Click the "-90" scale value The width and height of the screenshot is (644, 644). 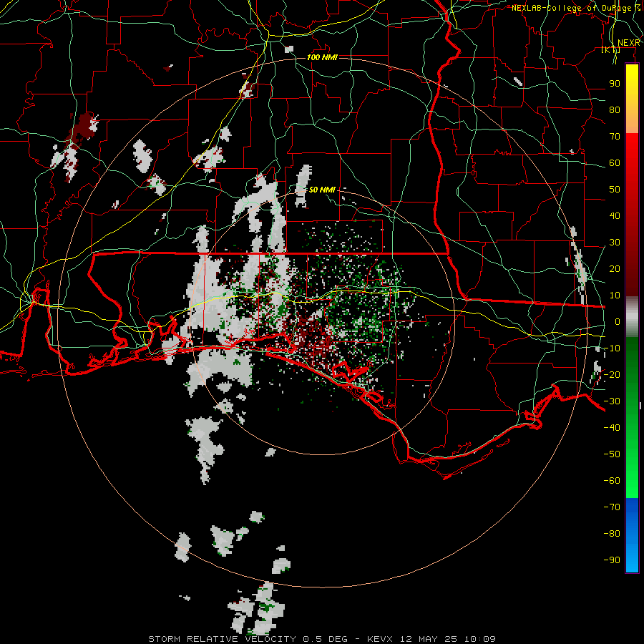coord(612,560)
